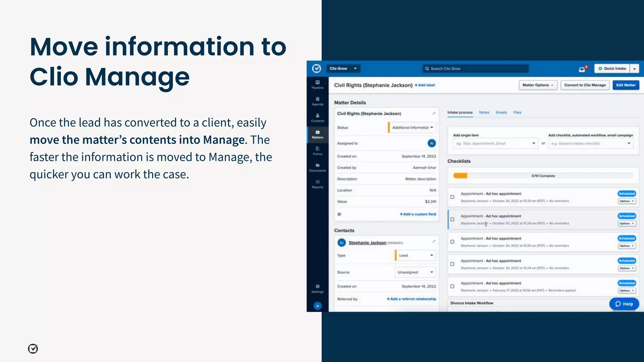The image size is (644, 362).
Task: Click the pencil icon beside Stephanie Jackson contact
Action: pos(434,241)
